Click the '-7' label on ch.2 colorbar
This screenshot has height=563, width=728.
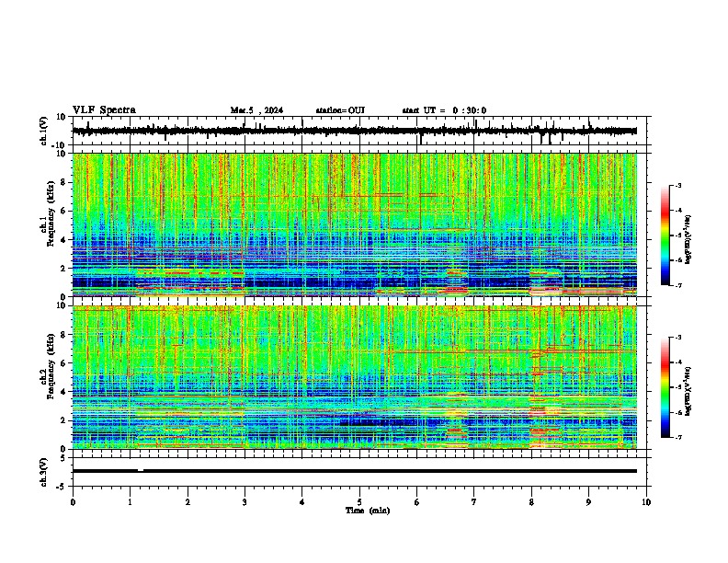677,437
